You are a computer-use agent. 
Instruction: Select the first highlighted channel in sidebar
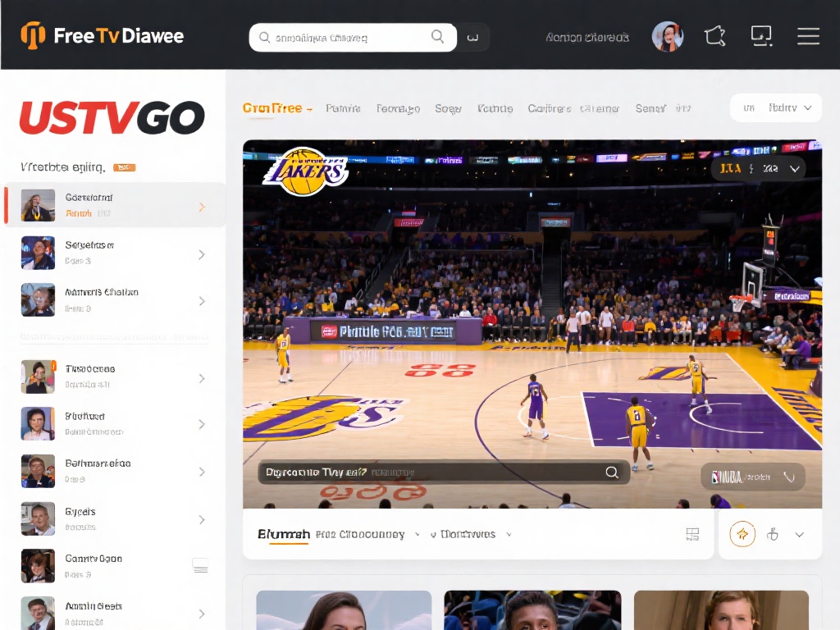(115, 205)
